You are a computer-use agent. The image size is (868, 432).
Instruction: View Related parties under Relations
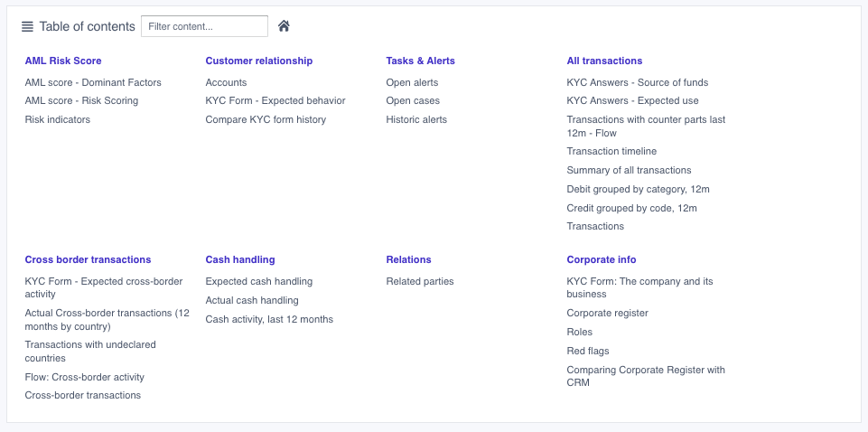(x=420, y=281)
